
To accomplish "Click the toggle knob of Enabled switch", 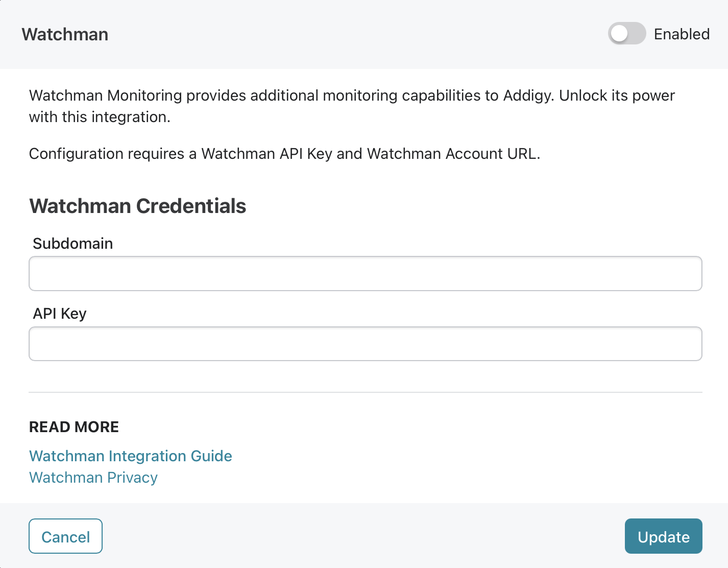I will coord(619,34).
